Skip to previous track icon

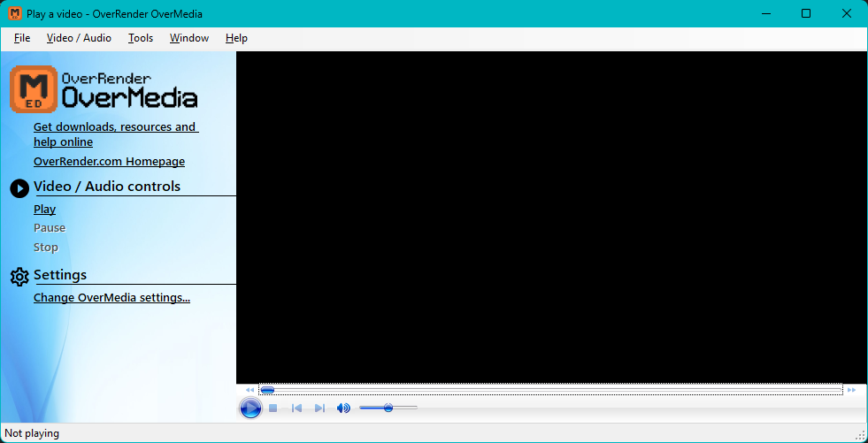[296, 409]
